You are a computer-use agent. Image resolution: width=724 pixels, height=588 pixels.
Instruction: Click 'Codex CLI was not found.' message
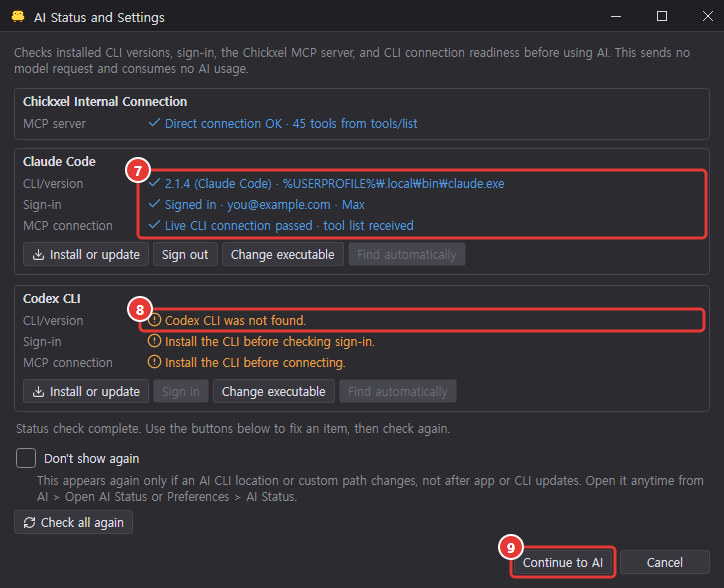[x=235, y=320]
